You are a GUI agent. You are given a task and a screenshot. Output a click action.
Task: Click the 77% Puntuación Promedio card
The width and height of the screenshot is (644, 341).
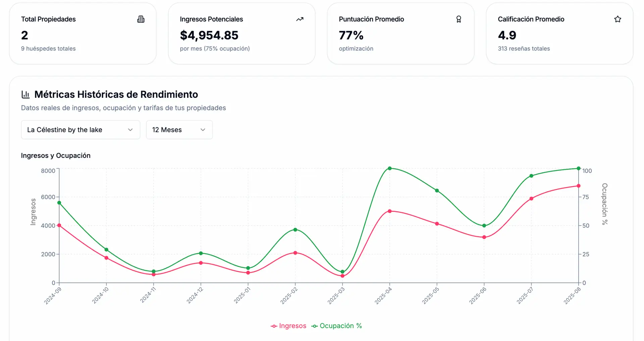pos(400,33)
